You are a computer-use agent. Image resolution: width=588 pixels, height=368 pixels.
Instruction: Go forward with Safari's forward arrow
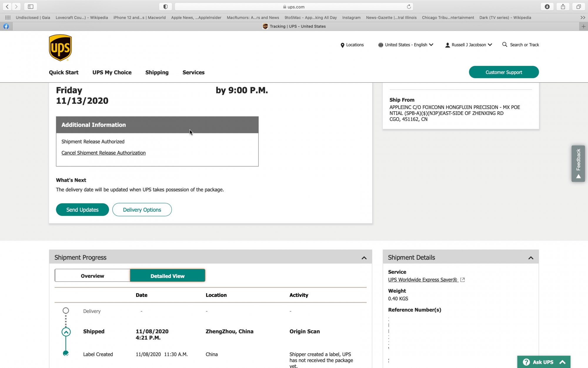(x=16, y=6)
